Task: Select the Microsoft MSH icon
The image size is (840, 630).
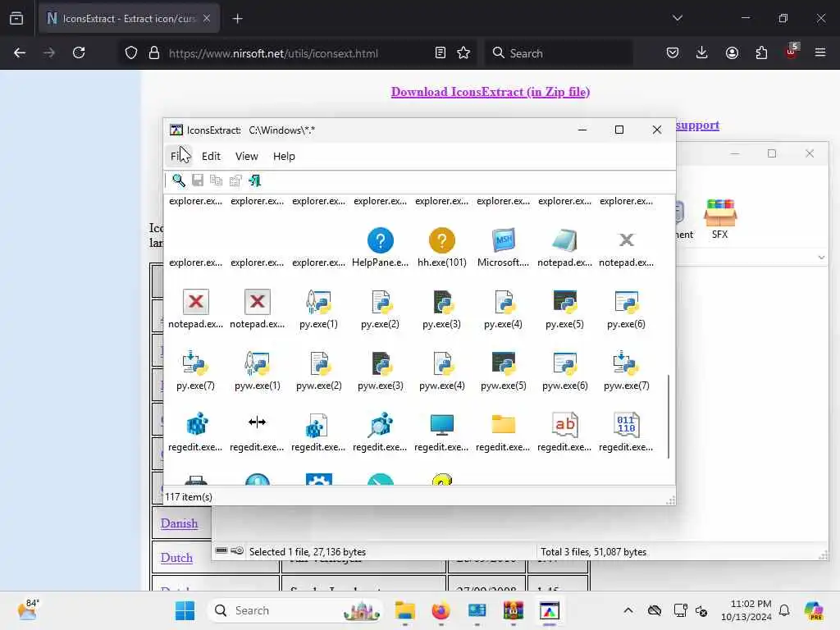Action: [x=504, y=240]
